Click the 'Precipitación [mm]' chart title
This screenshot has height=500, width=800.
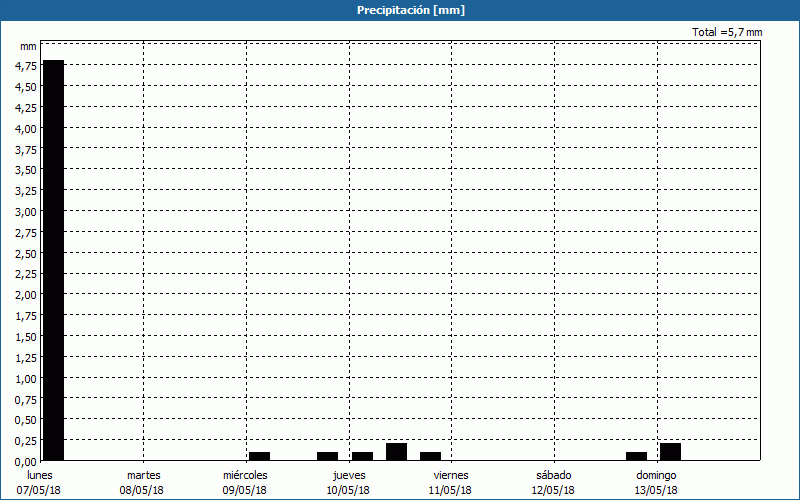(411, 10)
